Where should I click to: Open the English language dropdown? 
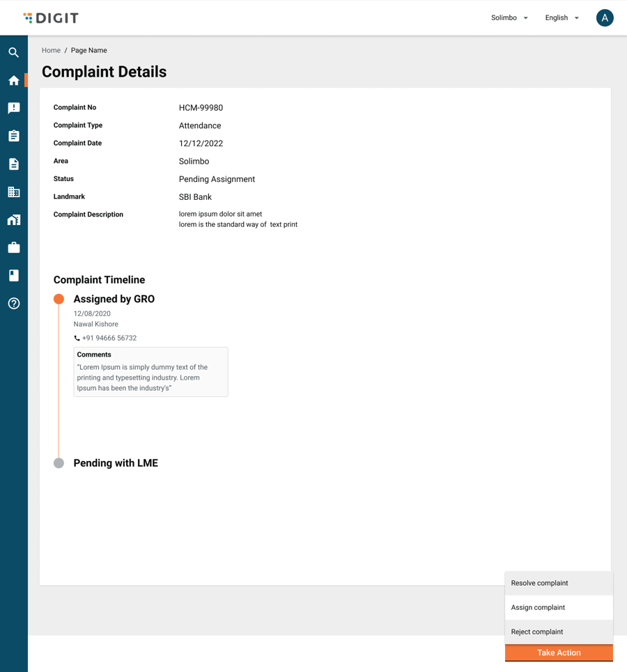click(562, 18)
